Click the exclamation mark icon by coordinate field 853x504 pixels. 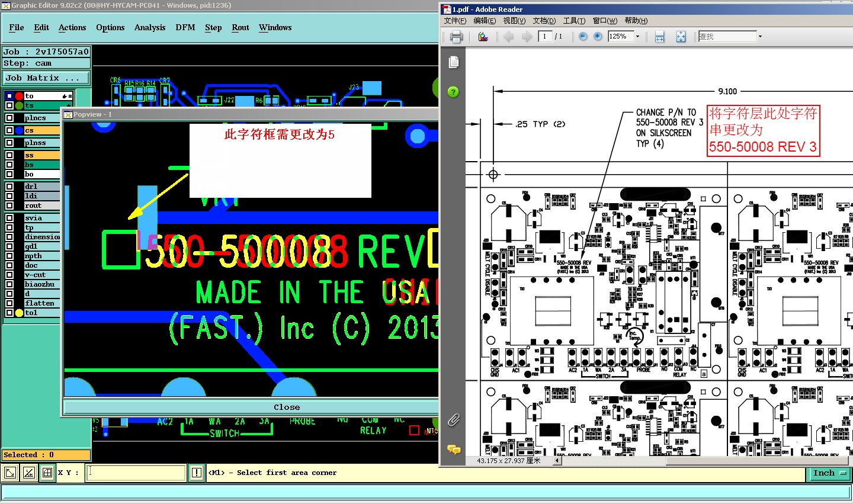pyautogui.click(x=197, y=473)
